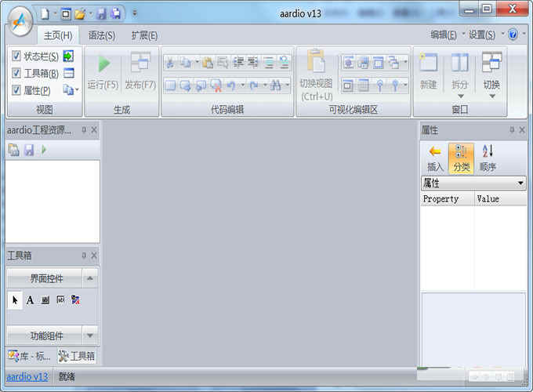Screen dimensions: 533x392
Task: Open the 设置(S) menu
Action: click(x=482, y=34)
